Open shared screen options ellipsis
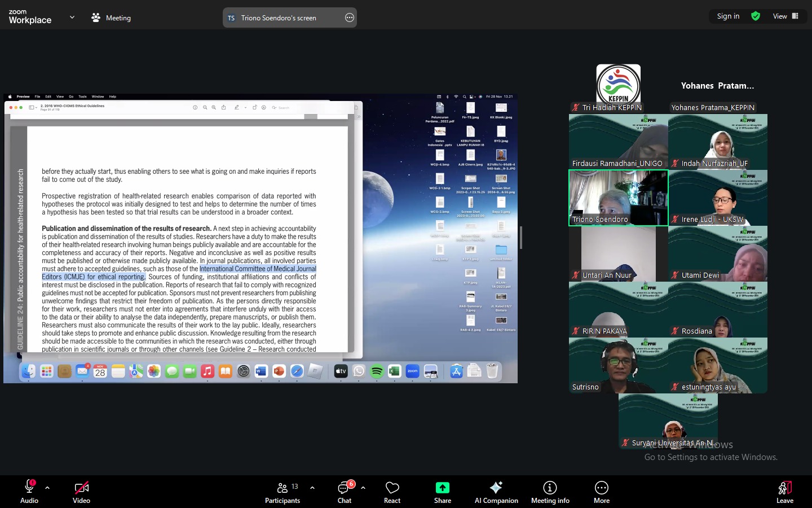 pos(350,18)
